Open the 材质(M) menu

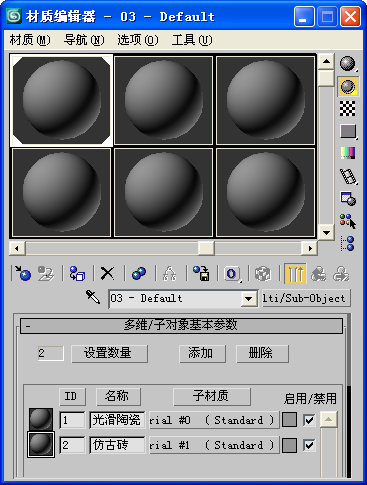30,40
